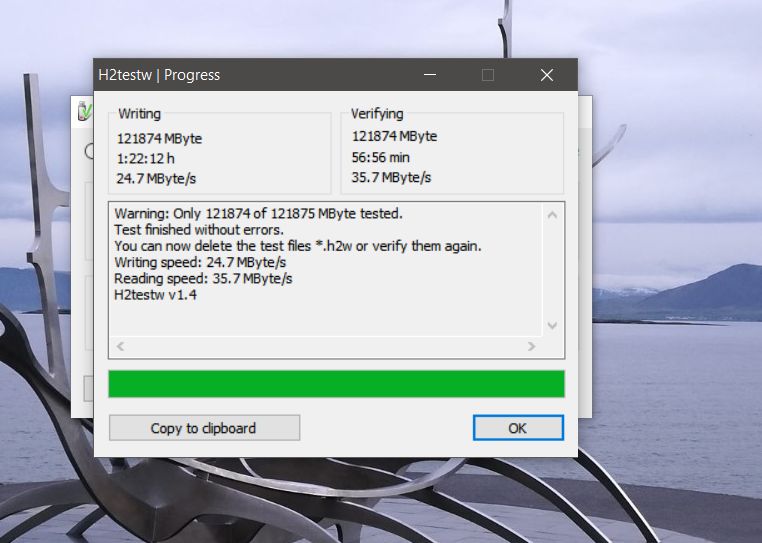
Task: Minimize the H2testw Progress window
Action: pos(430,75)
